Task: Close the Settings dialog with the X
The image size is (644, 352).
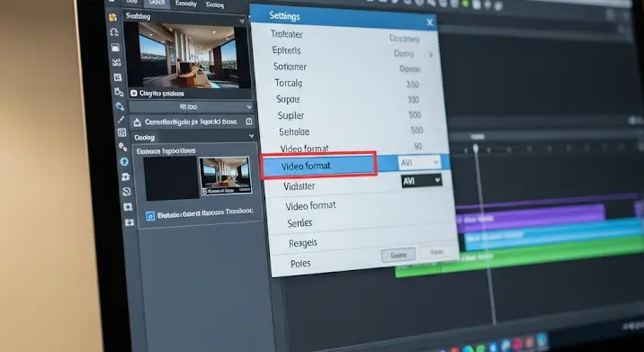Action: pyautogui.click(x=430, y=23)
